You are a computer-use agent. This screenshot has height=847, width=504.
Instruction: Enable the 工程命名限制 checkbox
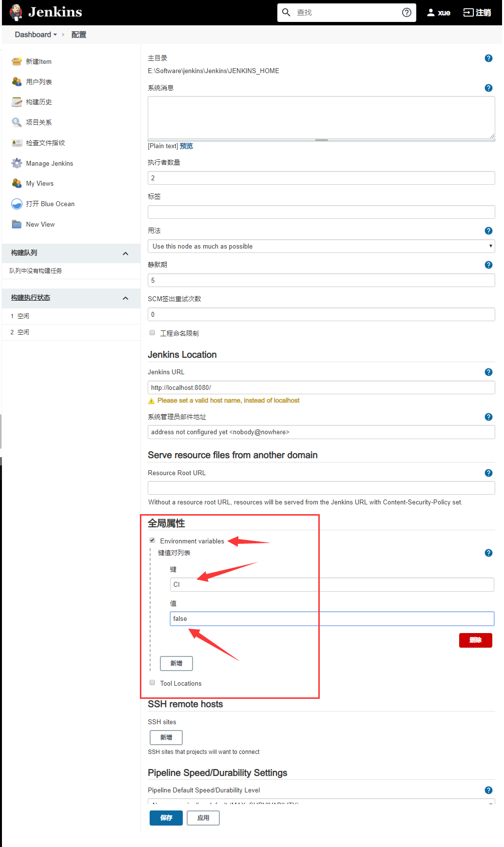pyautogui.click(x=152, y=333)
